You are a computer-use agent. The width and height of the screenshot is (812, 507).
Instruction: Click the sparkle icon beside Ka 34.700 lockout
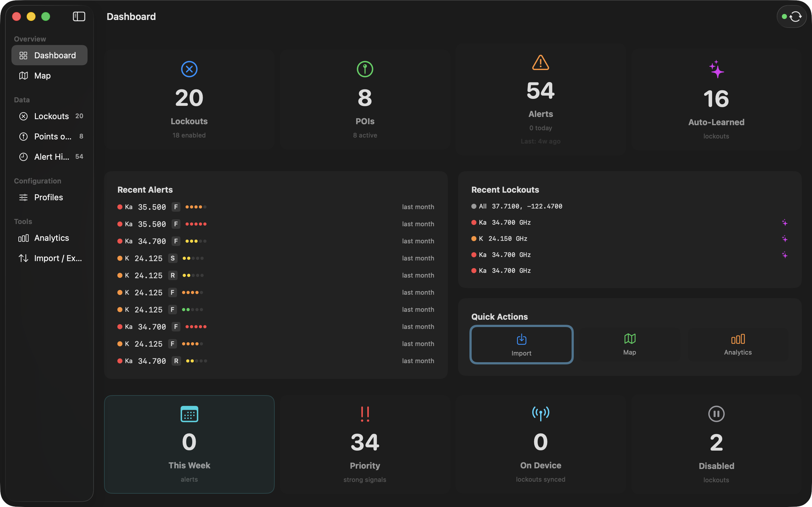pos(784,222)
